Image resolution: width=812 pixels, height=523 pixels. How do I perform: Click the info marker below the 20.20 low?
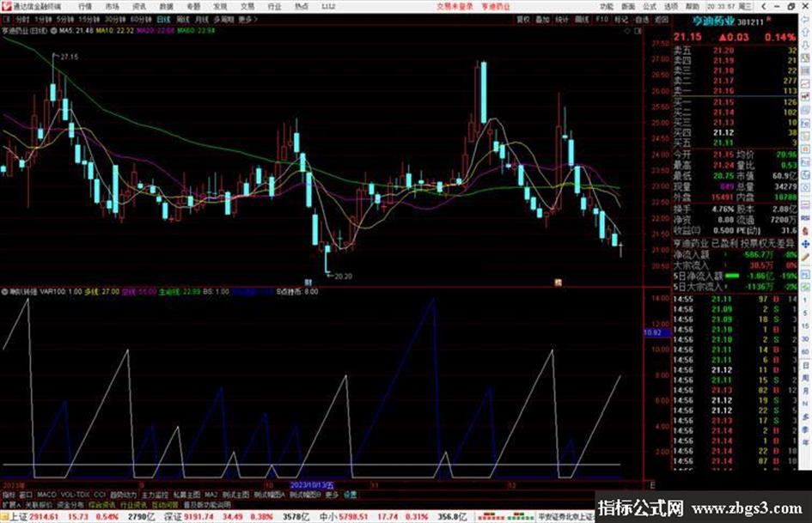click(x=308, y=283)
